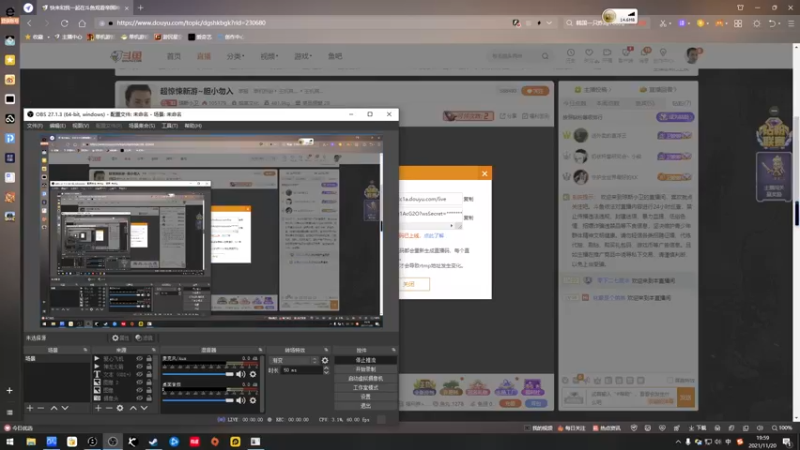Adjust transition duration stepper arrows
The width and height of the screenshot is (800, 450).
click(326, 370)
